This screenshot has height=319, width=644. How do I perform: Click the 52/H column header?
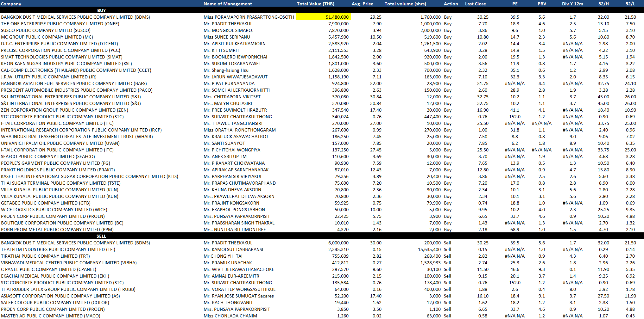pyautogui.click(x=603, y=4)
